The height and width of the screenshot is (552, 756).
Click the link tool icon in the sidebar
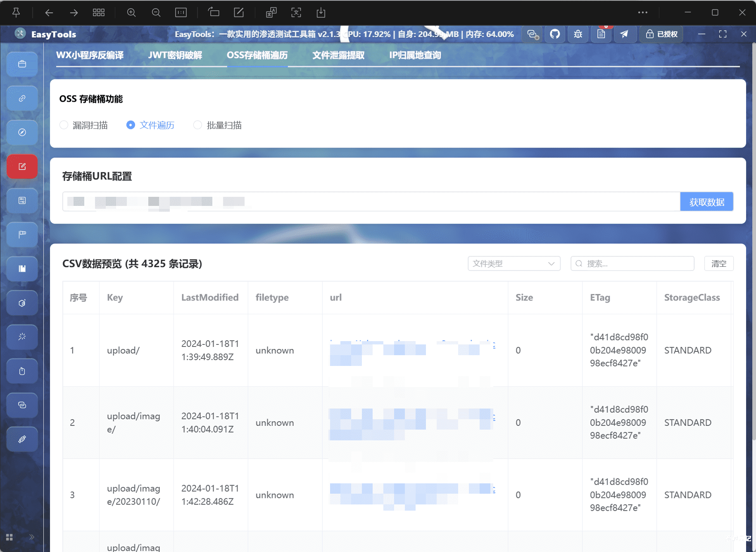[22, 98]
